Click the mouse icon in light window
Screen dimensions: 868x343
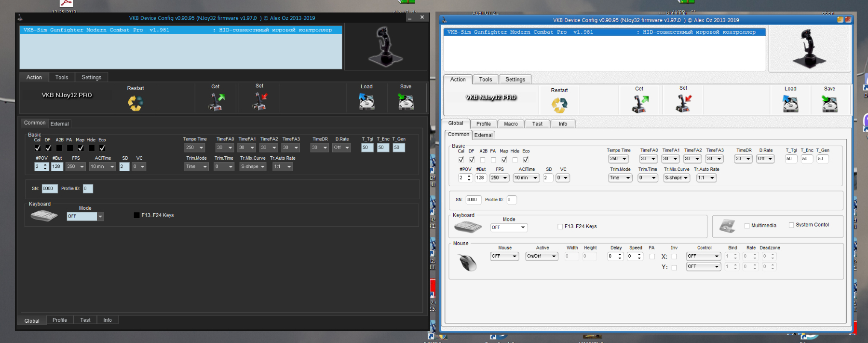tap(468, 262)
